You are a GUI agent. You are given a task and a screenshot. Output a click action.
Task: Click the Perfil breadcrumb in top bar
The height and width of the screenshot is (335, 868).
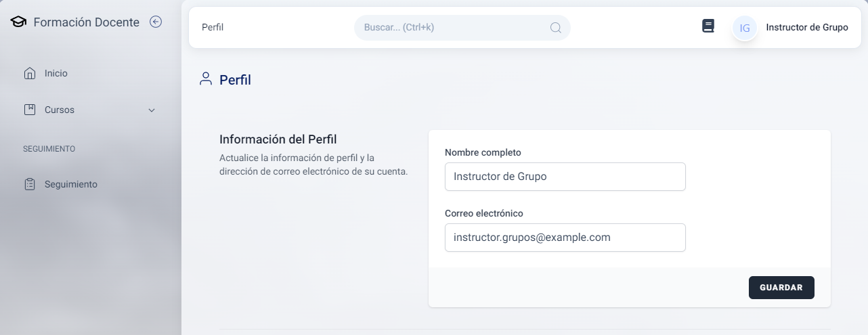(213, 28)
